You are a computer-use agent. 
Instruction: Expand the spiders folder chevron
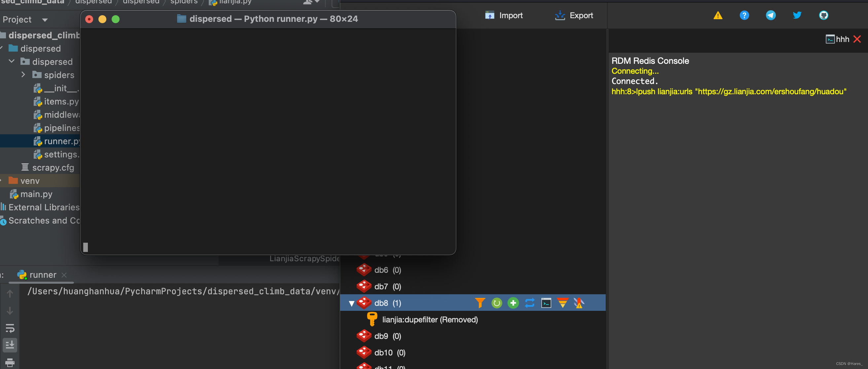pos(23,74)
